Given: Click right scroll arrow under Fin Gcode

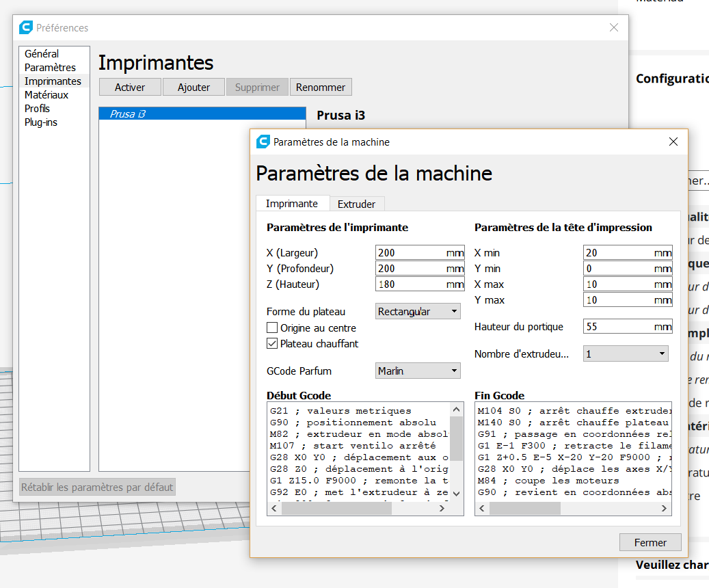Looking at the screenshot, I should (664, 509).
